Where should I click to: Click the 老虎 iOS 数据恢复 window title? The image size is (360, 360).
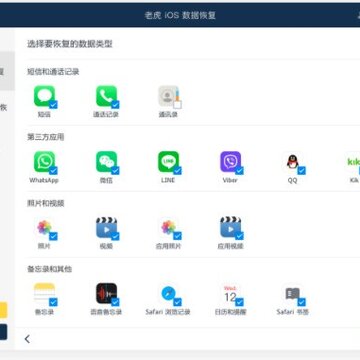coord(180,15)
